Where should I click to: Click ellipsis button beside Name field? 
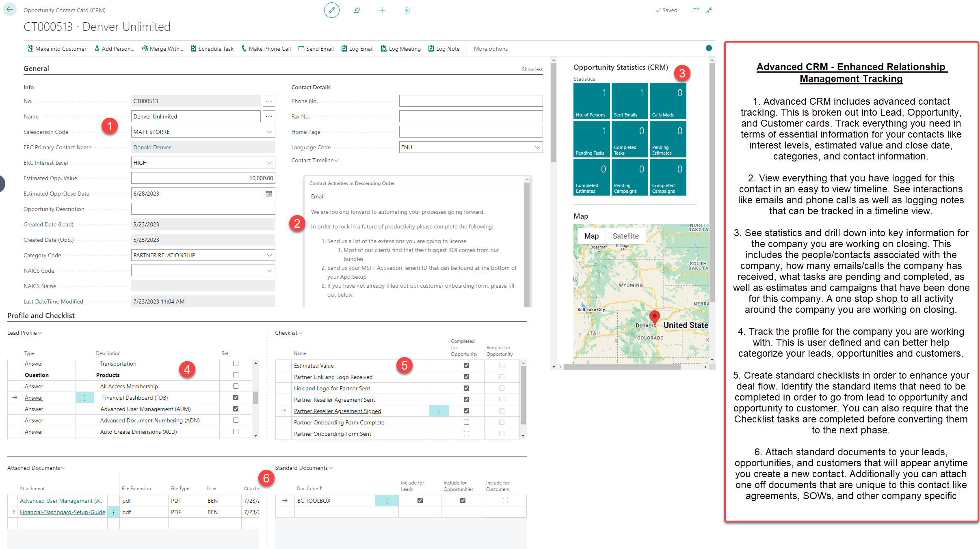tap(269, 116)
